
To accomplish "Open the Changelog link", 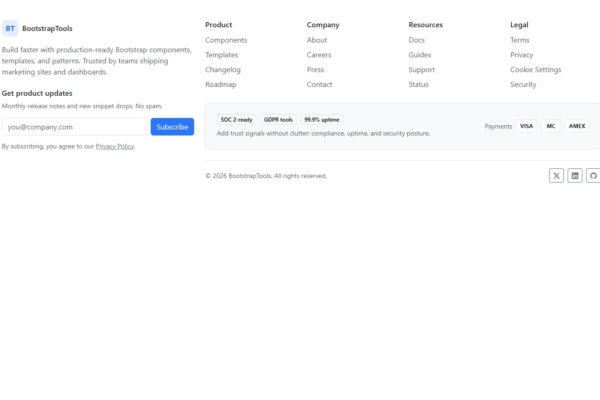I will click(222, 70).
